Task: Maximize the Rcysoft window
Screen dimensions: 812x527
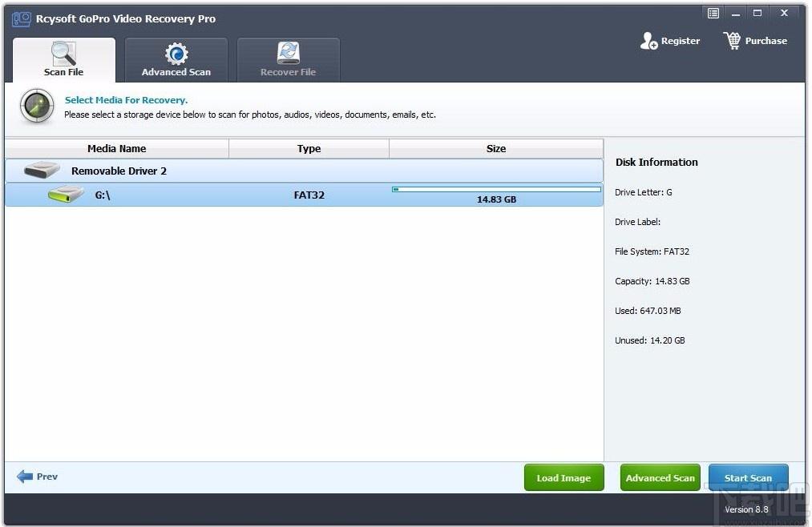Action: 757,14
